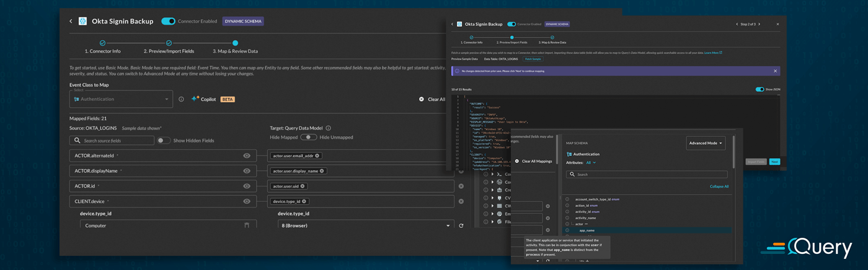
Task: Click trash icon in Computer value field
Action: (247, 225)
